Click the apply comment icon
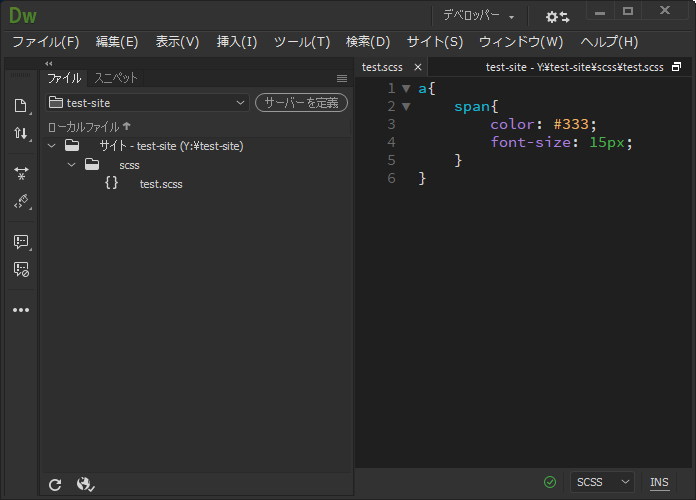The image size is (696, 500). [x=21, y=242]
